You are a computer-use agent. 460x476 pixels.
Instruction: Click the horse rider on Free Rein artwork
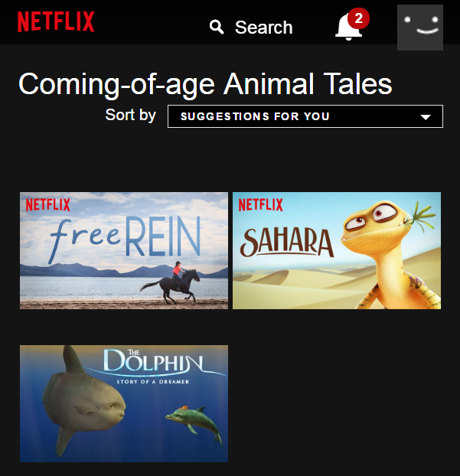click(171, 282)
